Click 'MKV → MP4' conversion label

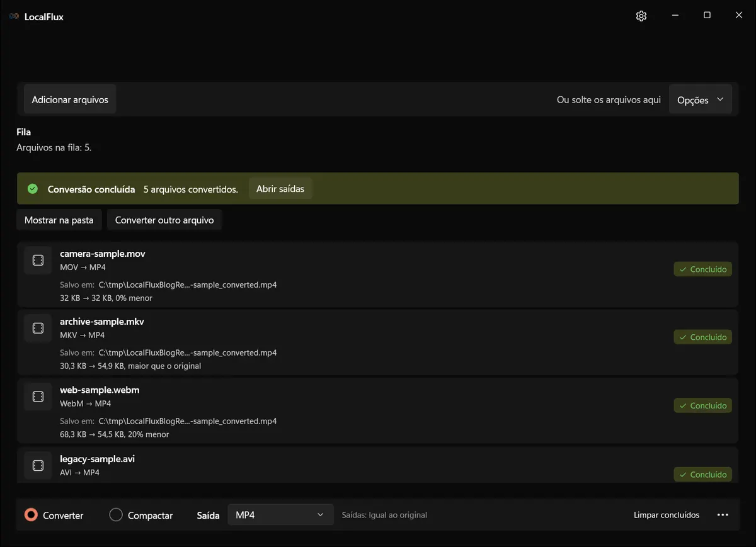click(x=83, y=335)
